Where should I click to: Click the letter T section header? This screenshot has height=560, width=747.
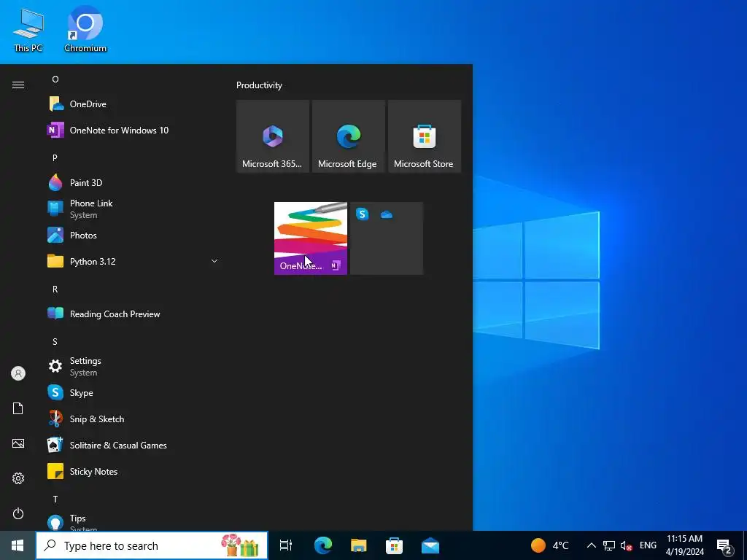click(55, 499)
